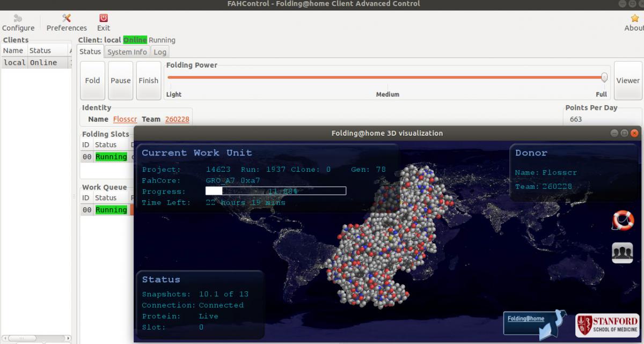Screen dimensions: 644x344
Task: Open the Flosscr name link
Action: (125, 119)
